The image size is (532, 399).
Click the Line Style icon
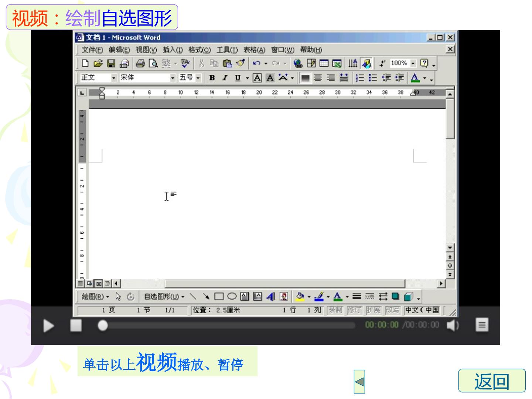357,297
